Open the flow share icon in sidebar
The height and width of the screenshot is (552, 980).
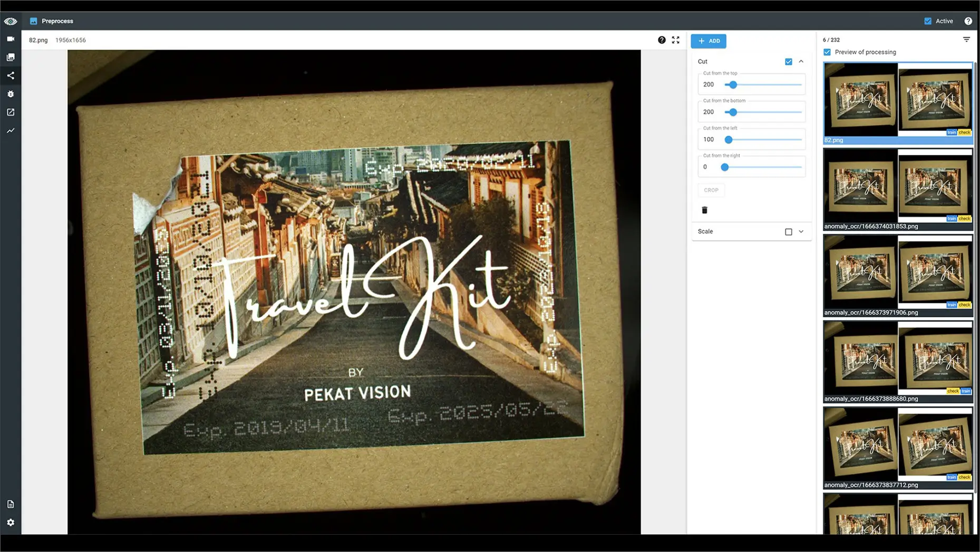(11, 75)
